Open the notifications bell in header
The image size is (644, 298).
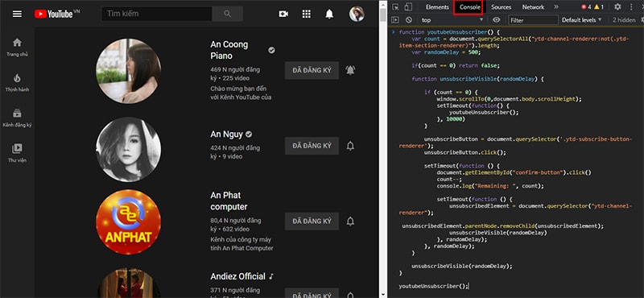tap(329, 14)
